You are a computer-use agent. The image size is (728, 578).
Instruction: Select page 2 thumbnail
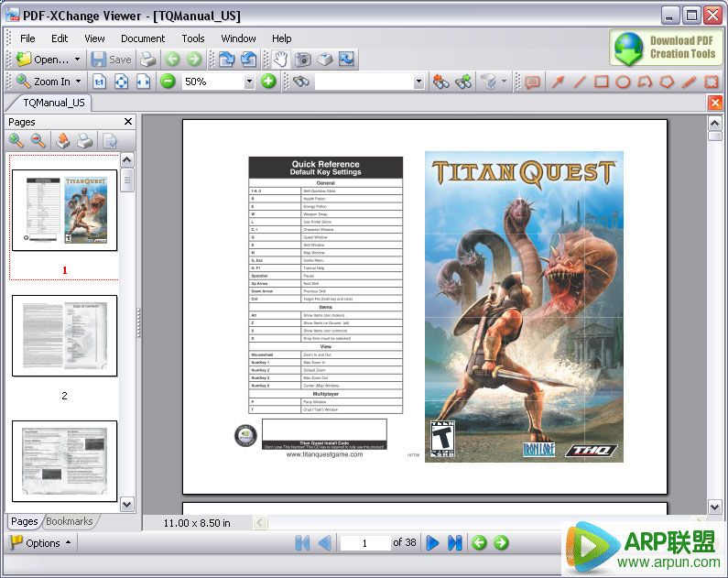(x=64, y=335)
